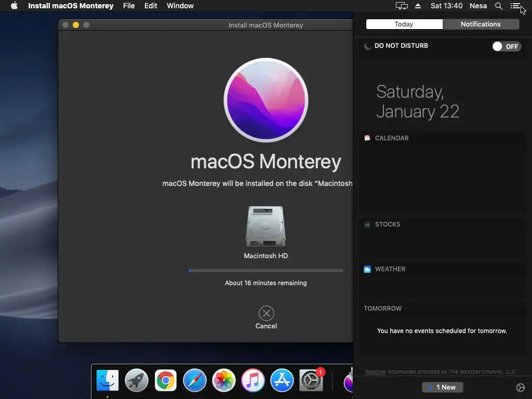Screen dimensions: 532x399
Task: Open System Preferences from the Dock
Action: point(311,380)
